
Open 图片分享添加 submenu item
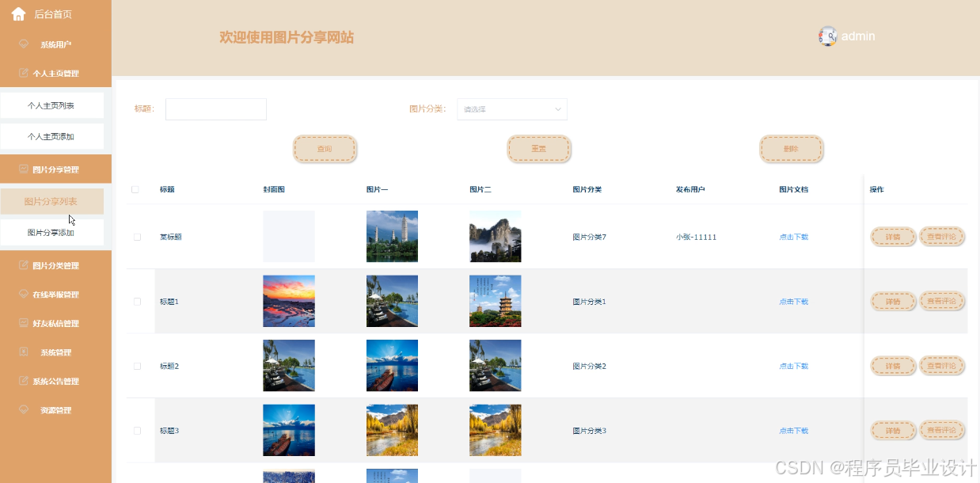51,233
